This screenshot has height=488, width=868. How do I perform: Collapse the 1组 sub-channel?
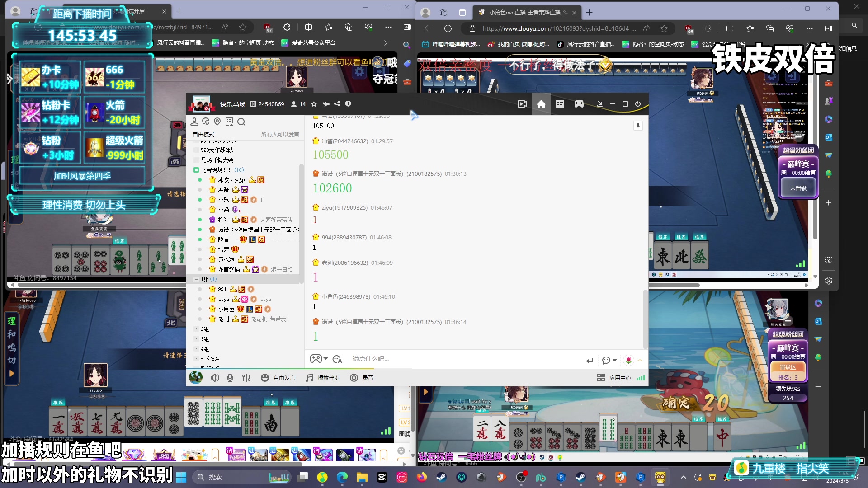196,279
